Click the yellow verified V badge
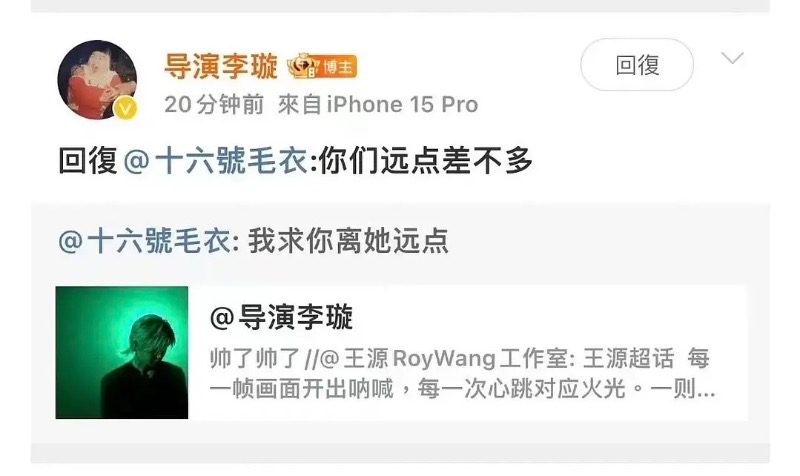 [x=125, y=108]
